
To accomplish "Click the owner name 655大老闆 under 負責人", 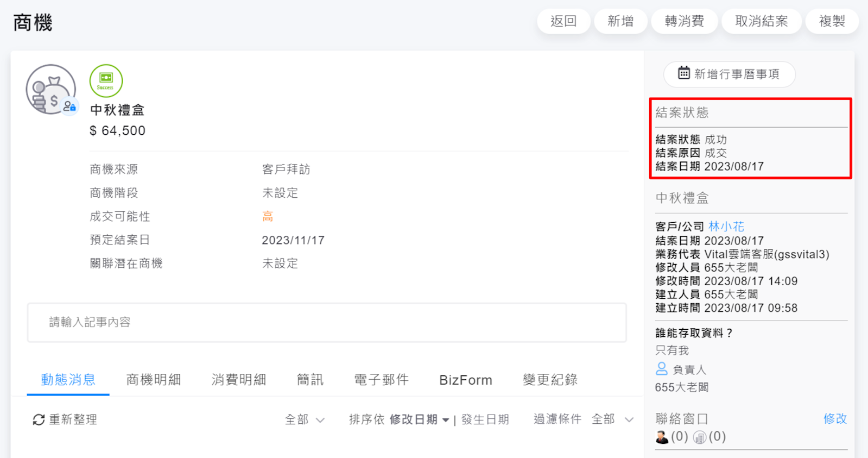I will click(682, 387).
